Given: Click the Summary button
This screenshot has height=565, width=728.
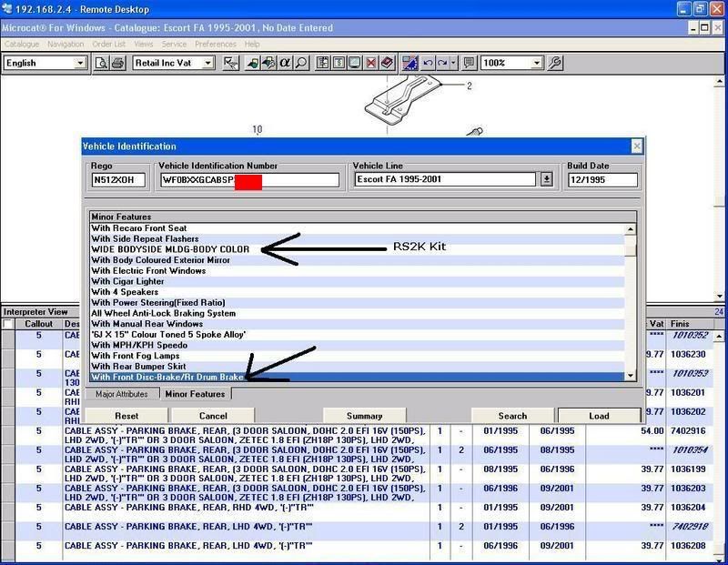Looking at the screenshot, I should point(365,416).
